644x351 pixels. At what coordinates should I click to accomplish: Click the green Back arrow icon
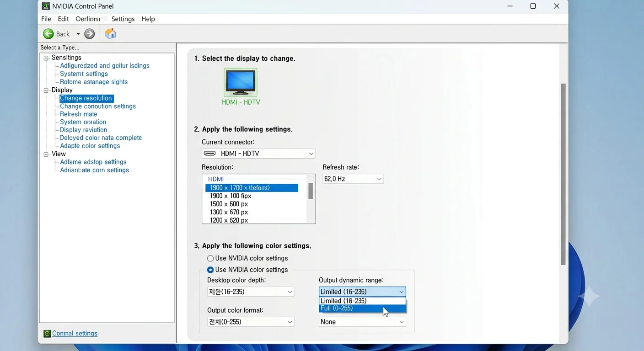(x=48, y=34)
